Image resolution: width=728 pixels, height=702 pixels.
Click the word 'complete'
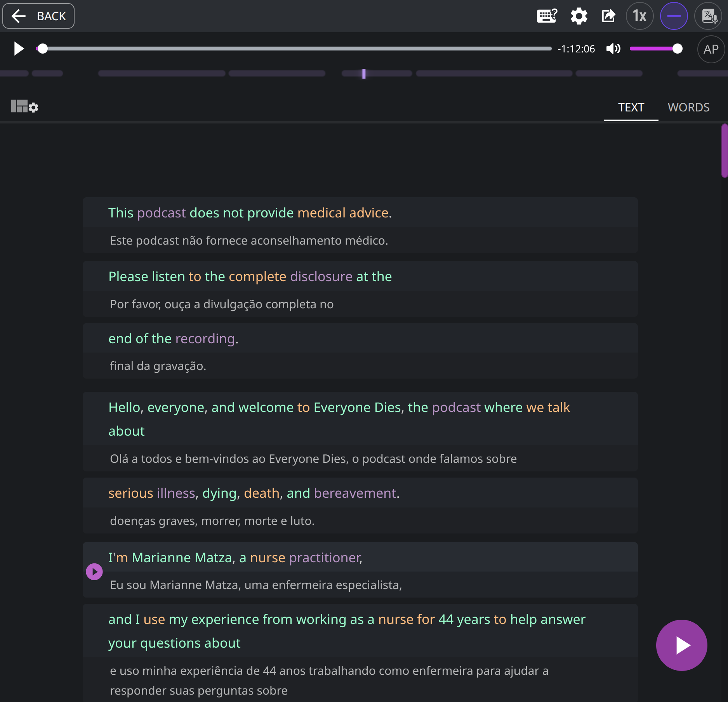pyautogui.click(x=257, y=276)
